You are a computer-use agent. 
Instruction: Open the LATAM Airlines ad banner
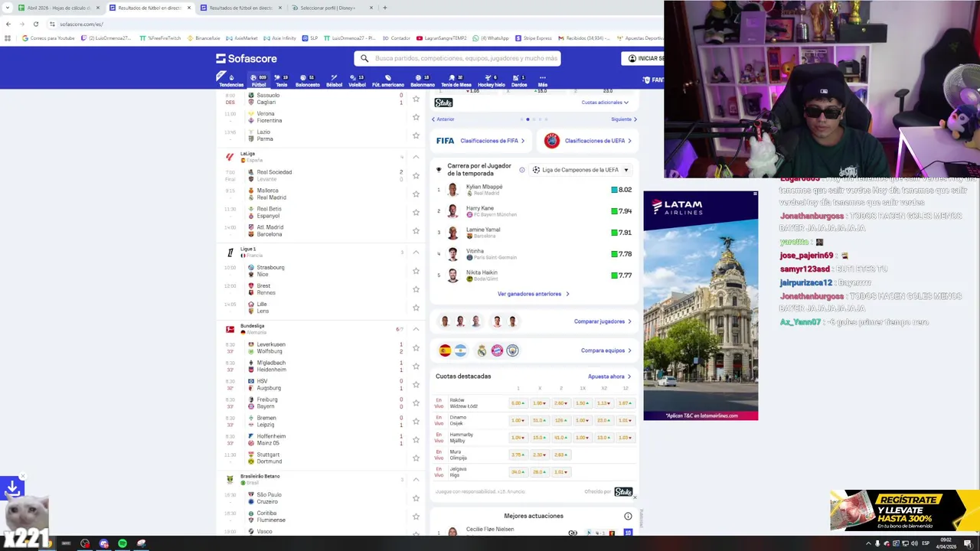701,306
